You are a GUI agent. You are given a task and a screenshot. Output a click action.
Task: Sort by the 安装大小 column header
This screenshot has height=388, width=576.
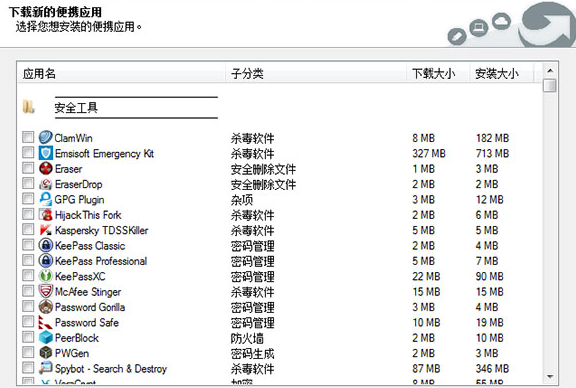coord(501,73)
